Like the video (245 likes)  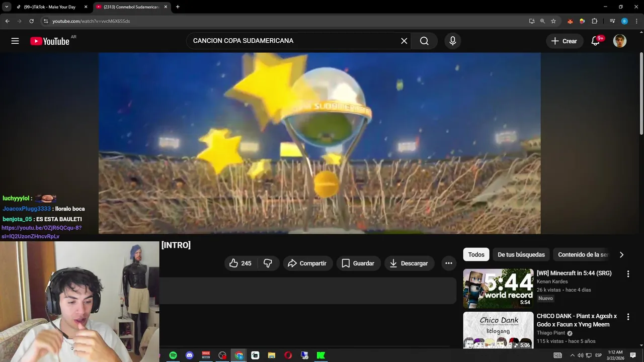click(240, 263)
